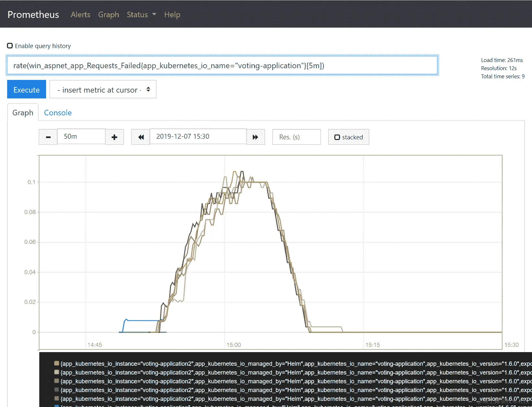Switch to the Console tab
This screenshot has height=407, width=532.
click(x=58, y=113)
